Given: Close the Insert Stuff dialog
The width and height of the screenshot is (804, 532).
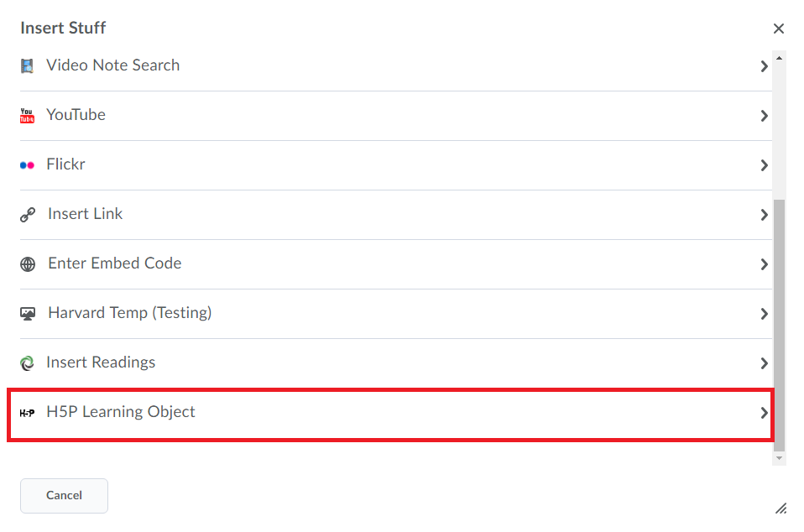Looking at the screenshot, I should pos(778,29).
